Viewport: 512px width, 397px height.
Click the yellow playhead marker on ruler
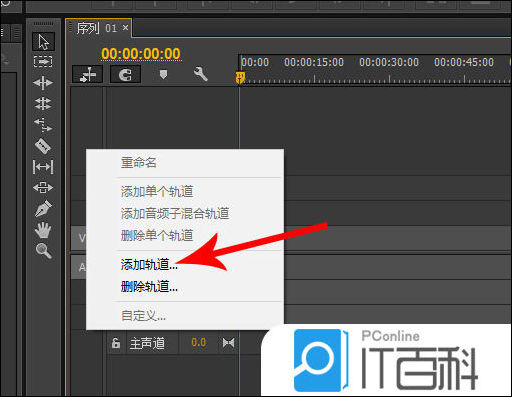pos(240,78)
